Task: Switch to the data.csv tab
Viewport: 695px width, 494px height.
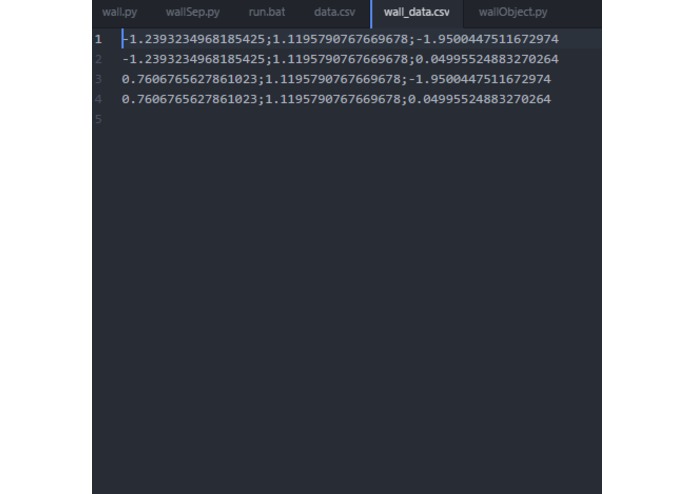Action: [x=335, y=12]
